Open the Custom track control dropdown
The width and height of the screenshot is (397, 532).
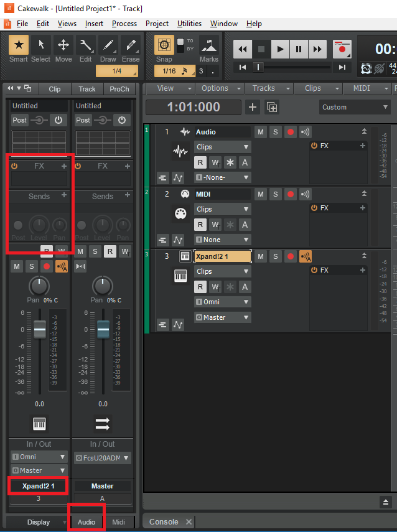[x=353, y=107]
